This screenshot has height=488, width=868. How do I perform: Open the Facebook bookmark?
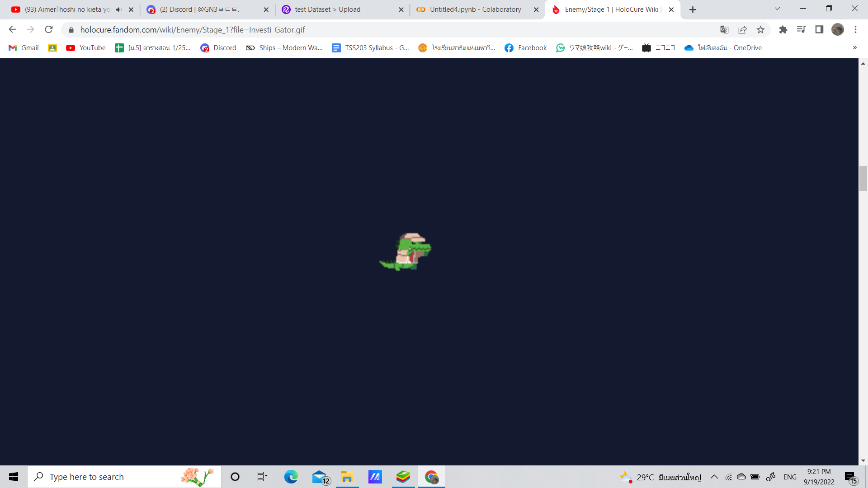point(525,48)
